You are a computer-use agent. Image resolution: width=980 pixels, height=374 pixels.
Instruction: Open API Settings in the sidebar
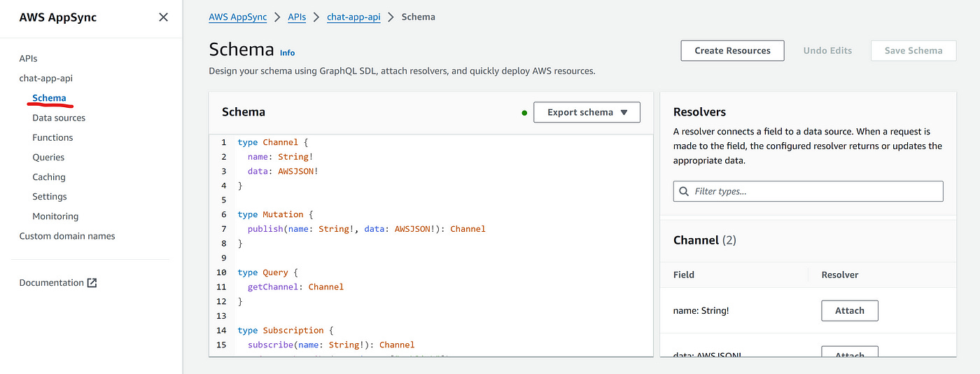(x=50, y=197)
